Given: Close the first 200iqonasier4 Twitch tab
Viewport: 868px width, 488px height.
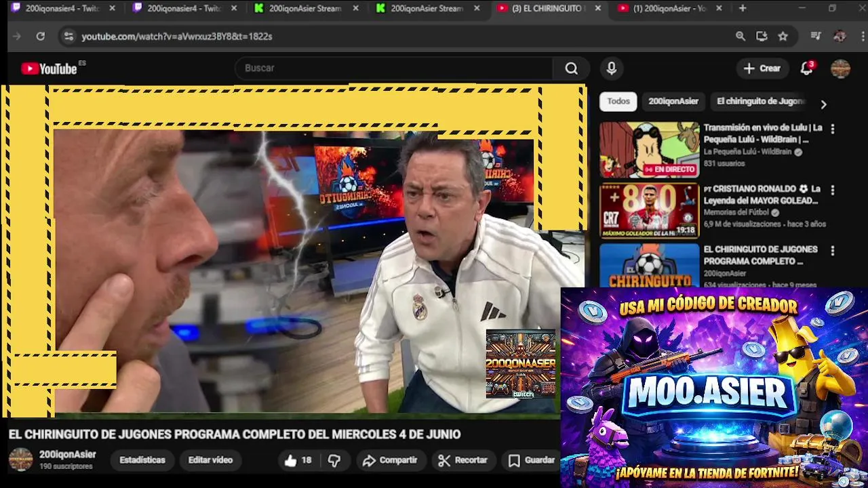Looking at the screenshot, I should point(112,8).
